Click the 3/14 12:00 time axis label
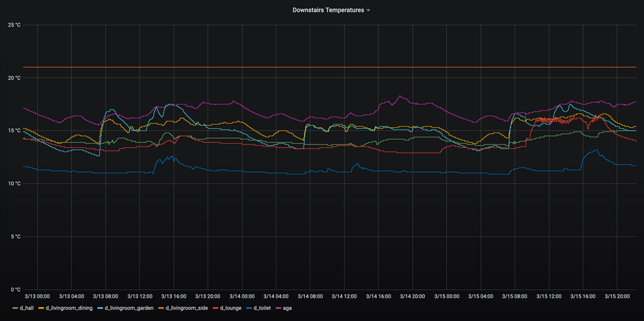 [344, 296]
